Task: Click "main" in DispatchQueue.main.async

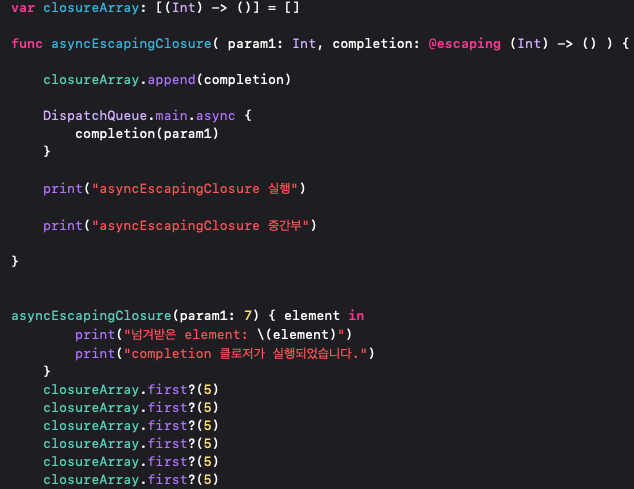Action: [171, 116]
